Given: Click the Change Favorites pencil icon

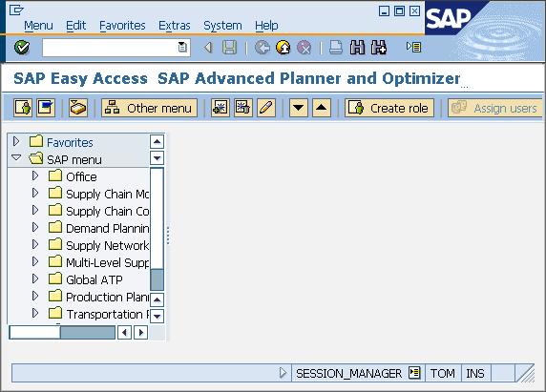Looking at the screenshot, I should tap(266, 108).
